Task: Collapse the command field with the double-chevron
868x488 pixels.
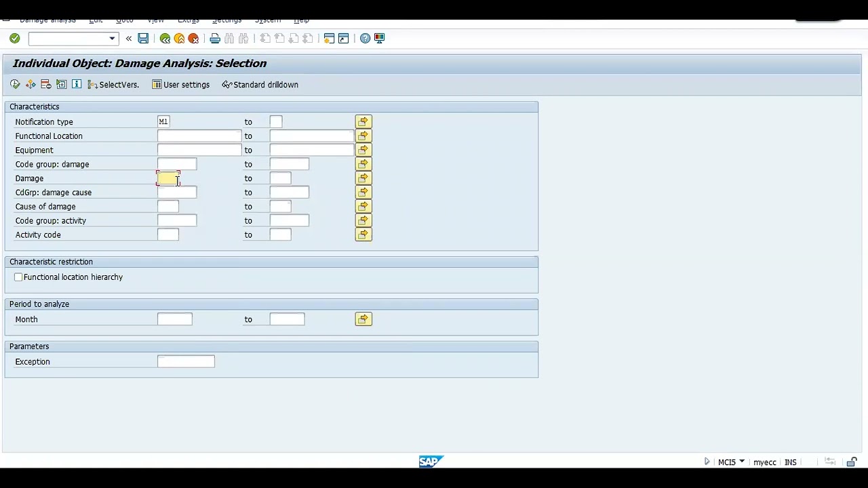Action: coord(129,39)
